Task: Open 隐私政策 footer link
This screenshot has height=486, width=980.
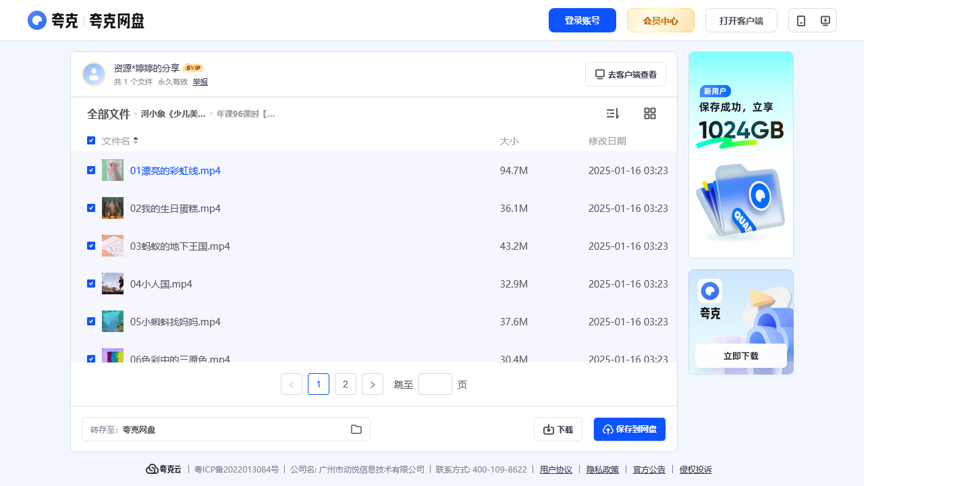Action: (603, 469)
